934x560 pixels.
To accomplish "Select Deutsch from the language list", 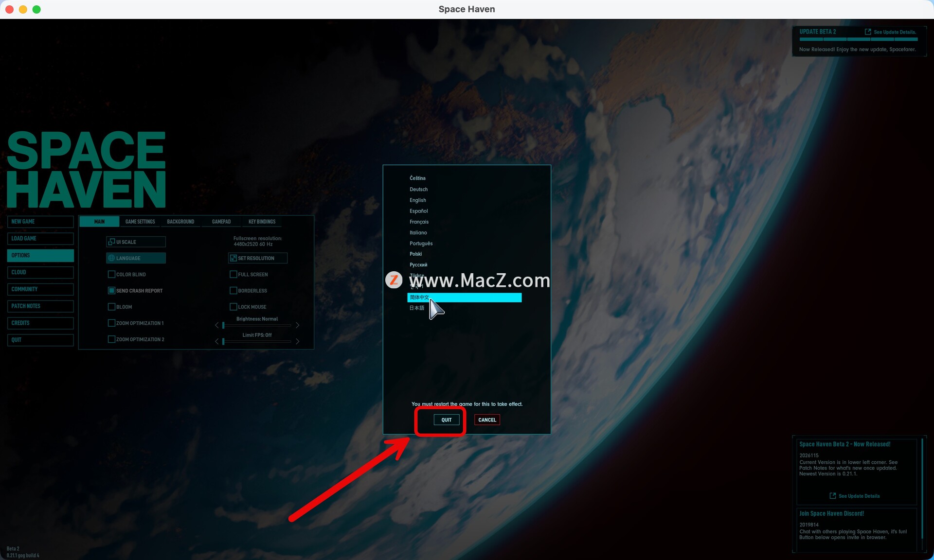I will point(418,189).
